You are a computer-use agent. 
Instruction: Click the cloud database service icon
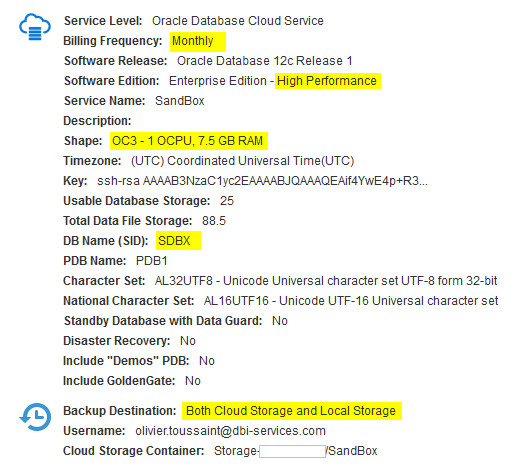[35, 27]
